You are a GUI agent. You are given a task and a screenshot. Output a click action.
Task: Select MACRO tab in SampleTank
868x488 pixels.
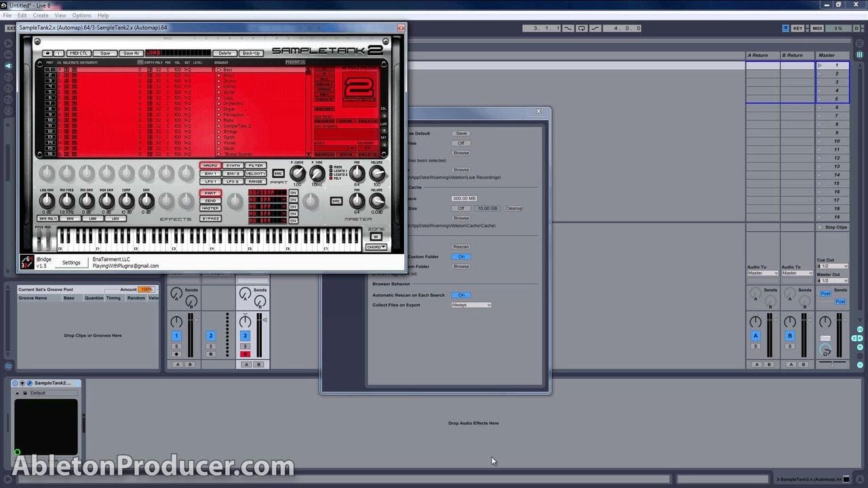(210, 165)
